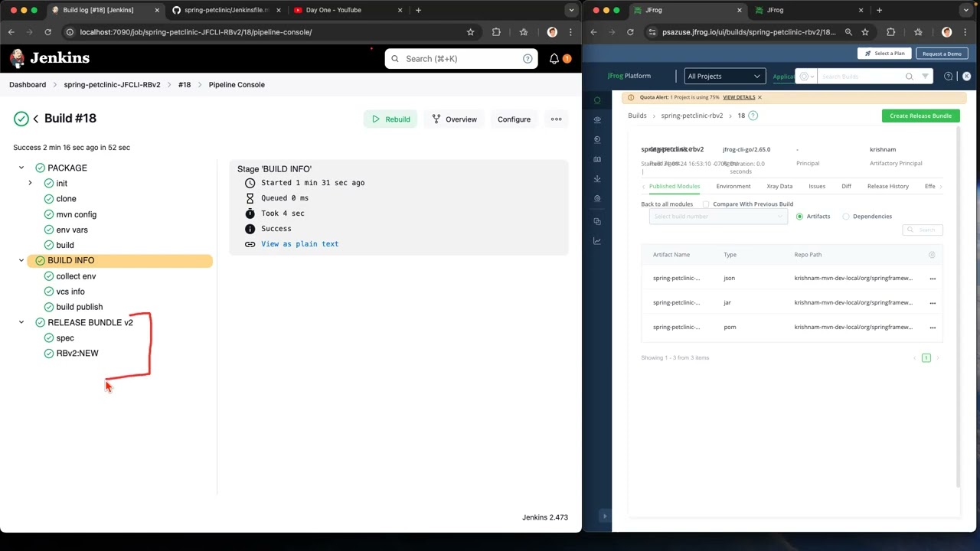The height and width of the screenshot is (551, 980).
Task: Open the JFrog sidebar book icon
Action: (x=597, y=159)
